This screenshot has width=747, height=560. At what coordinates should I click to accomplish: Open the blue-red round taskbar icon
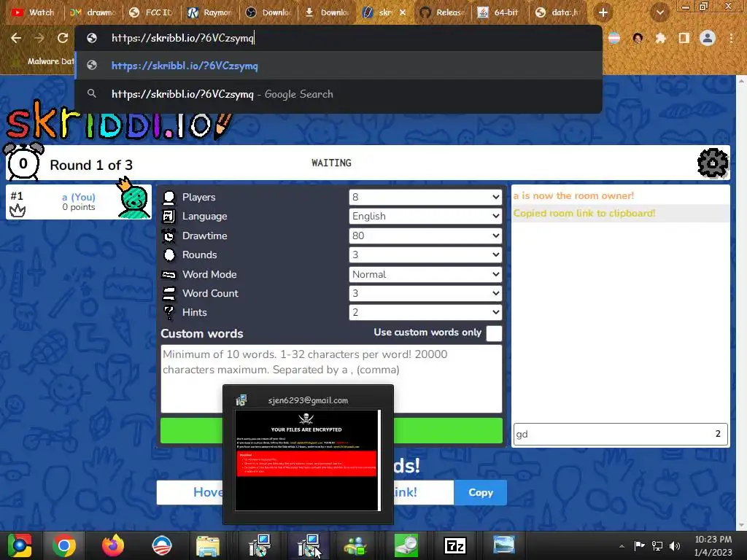(161, 545)
